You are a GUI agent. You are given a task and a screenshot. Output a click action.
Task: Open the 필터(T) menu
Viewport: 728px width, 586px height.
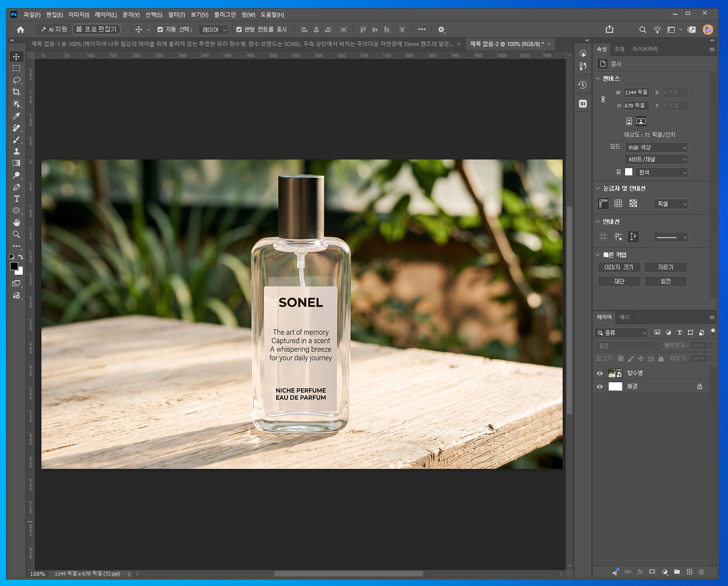(176, 15)
